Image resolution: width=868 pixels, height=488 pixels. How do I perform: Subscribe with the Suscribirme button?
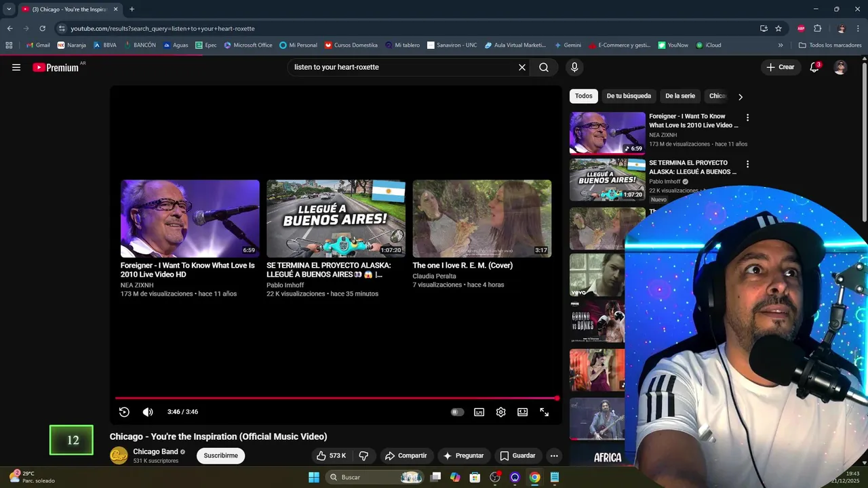tap(220, 455)
